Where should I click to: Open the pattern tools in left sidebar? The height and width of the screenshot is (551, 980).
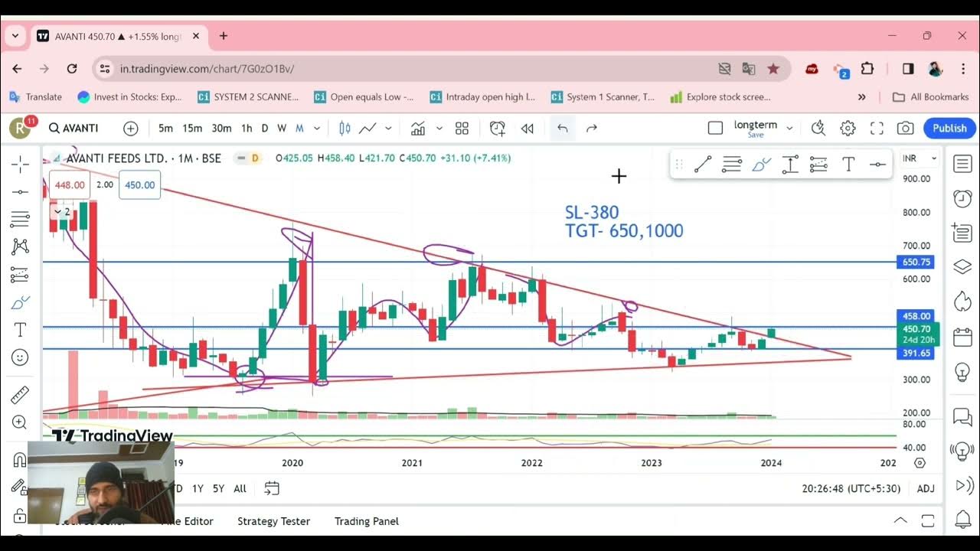coord(20,246)
